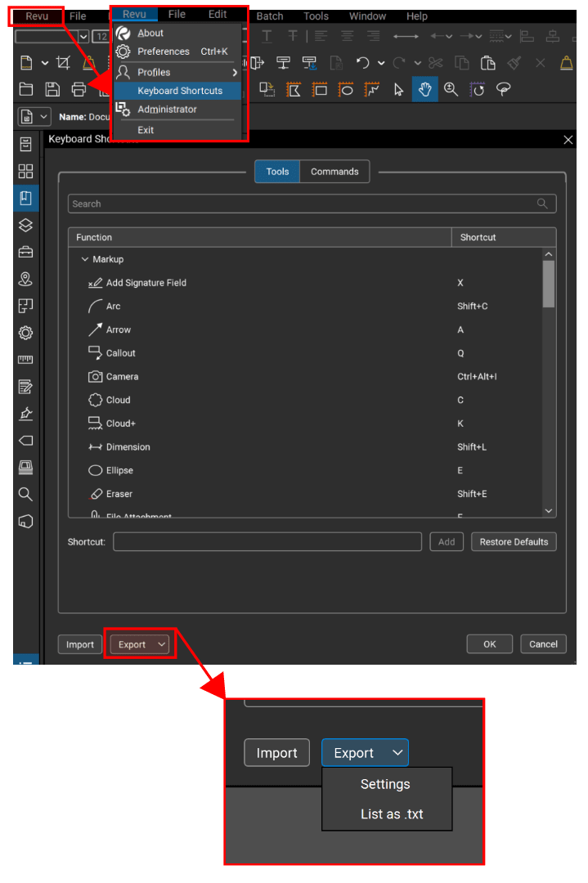Select the Lasso tool

[x=503, y=89]
